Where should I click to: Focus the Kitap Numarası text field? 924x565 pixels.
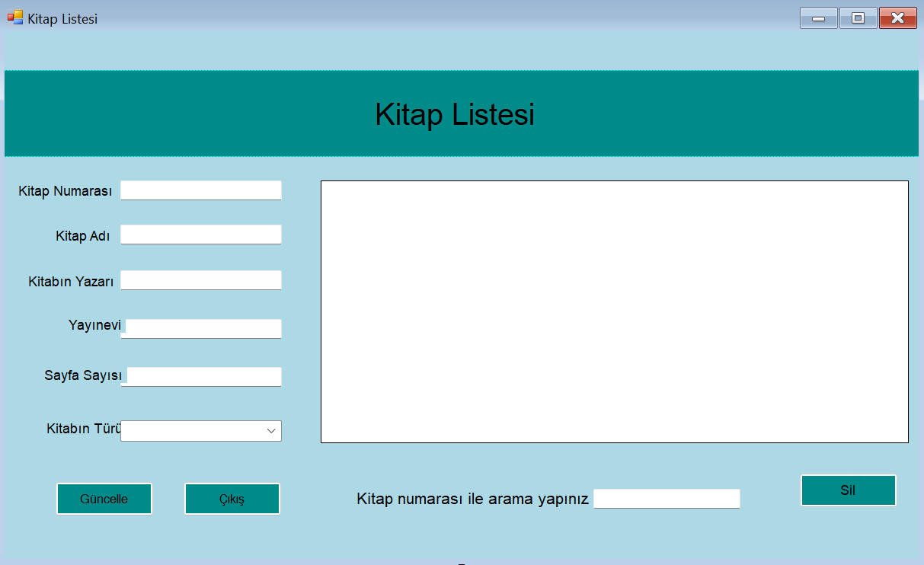point(201,190)
